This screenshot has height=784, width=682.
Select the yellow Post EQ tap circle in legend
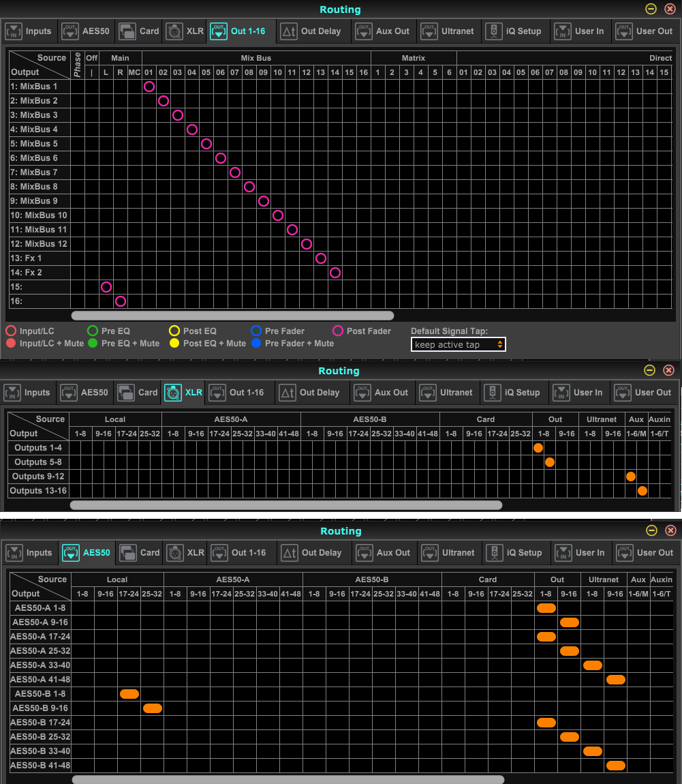click(x=174, y=331)
